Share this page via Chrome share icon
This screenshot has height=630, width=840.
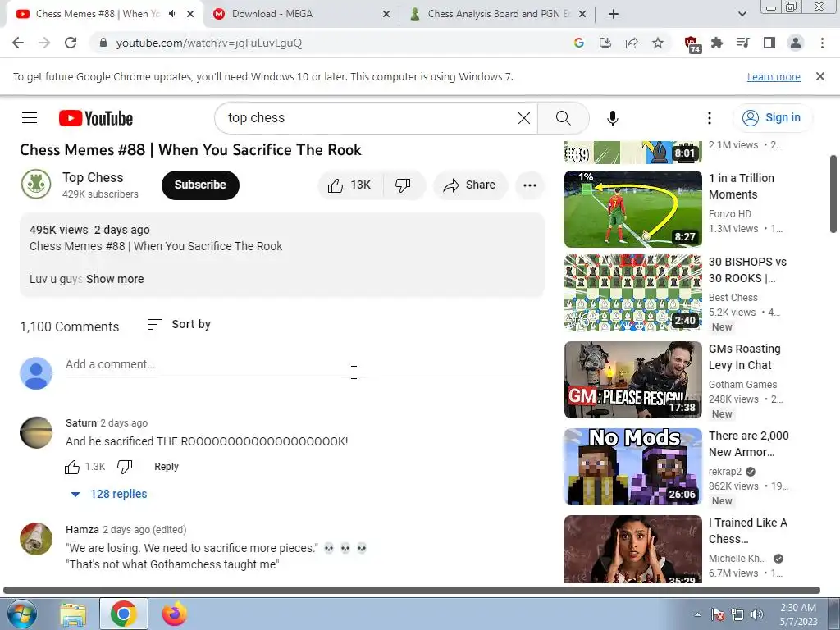tap(632, 43)
